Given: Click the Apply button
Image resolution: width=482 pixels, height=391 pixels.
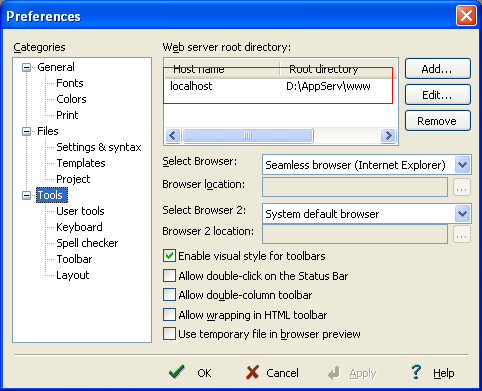Looking at the screenshot, I should pyautogui.click(x=352, y=373).
